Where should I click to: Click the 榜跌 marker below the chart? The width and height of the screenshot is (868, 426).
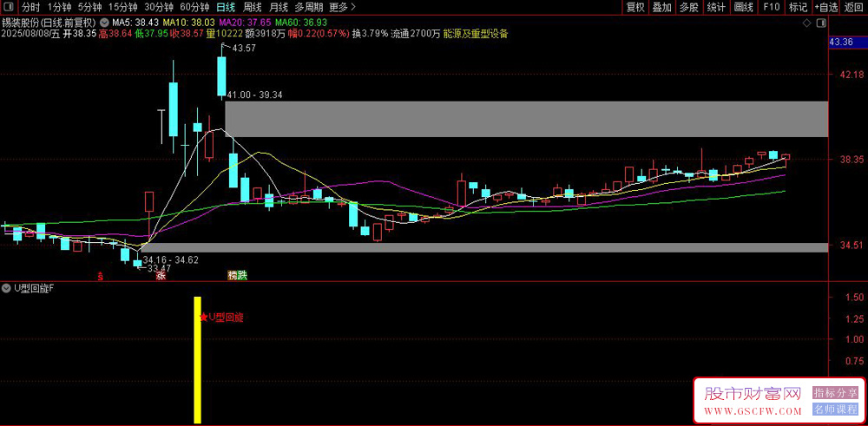click(237, 276)
